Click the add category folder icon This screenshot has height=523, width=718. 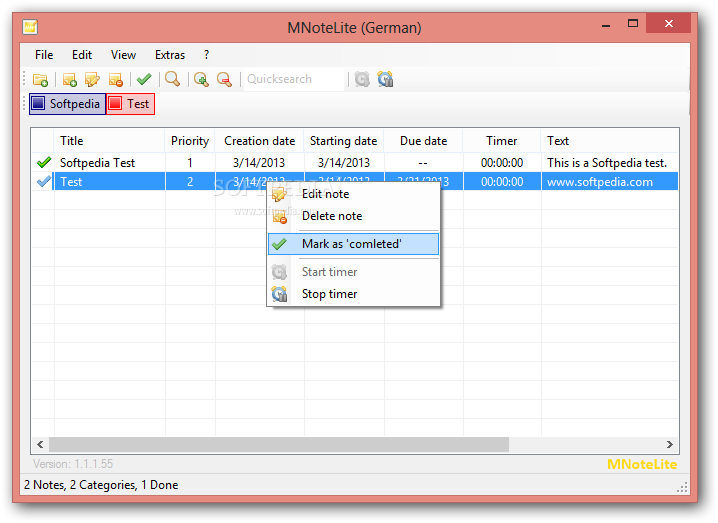click(40, 80)
